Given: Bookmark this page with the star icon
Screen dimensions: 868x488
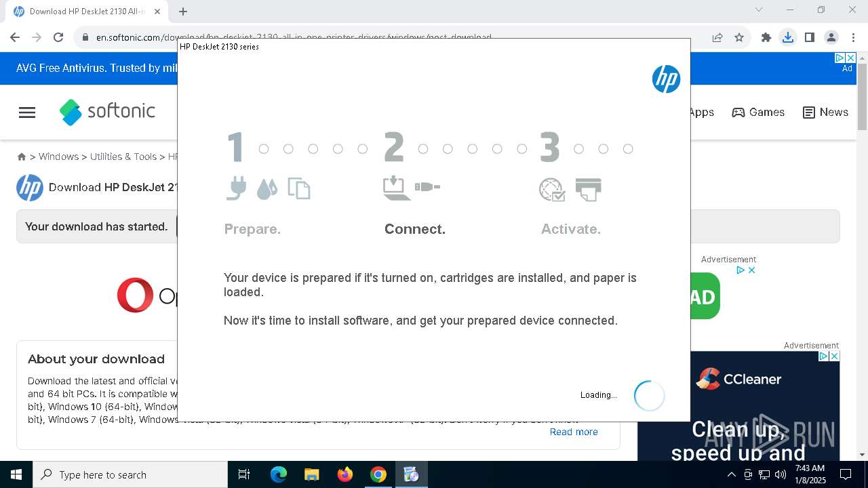Looking at the screenshot, I should [739, 37].
